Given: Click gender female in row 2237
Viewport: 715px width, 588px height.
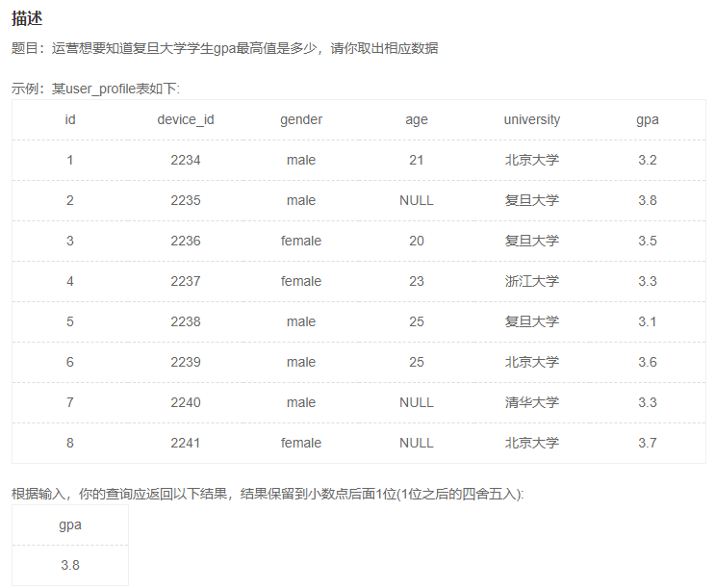Looking at the screenshot, I should tap(301, 281).
